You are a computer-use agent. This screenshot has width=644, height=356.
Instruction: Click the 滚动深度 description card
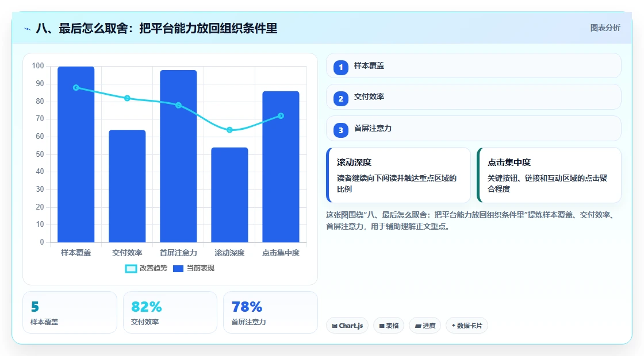click(x=398, y=175)
